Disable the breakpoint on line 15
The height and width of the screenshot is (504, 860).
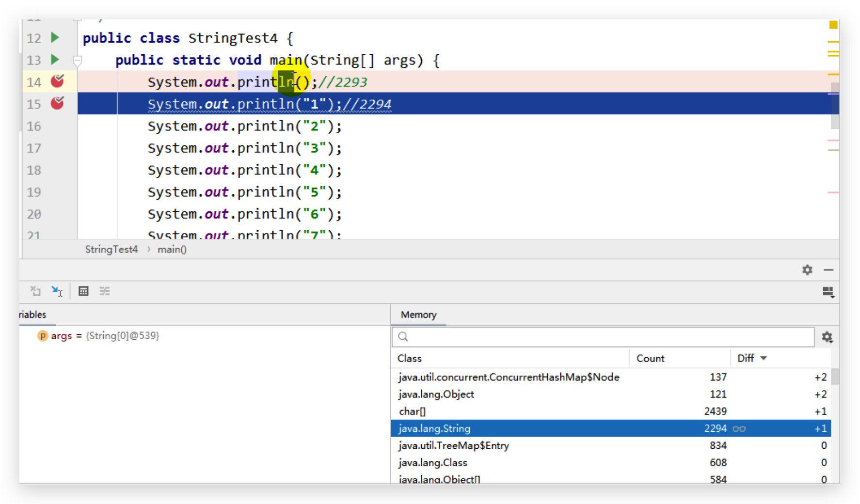click(57, 104)
